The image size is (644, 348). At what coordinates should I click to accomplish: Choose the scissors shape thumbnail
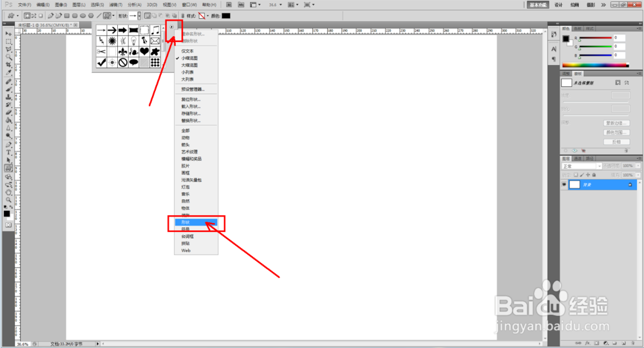[102, 52]
